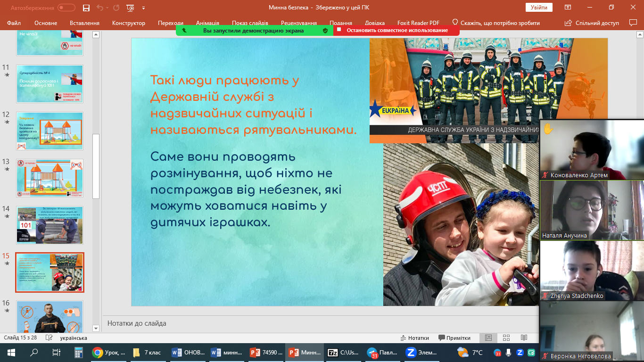This screenshot has height=362, width=644.
Task: Click the microphone tray icon
Action: pos(509,352)
